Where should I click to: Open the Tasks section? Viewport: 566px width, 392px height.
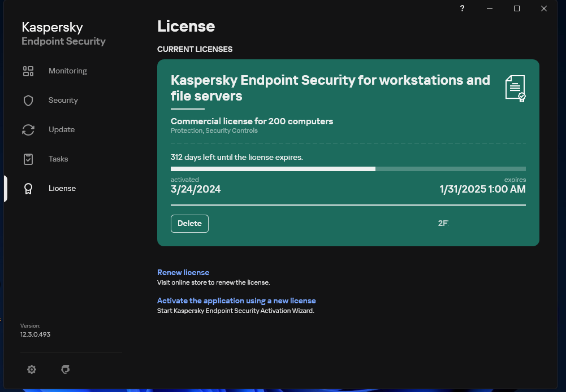[58, 159]
